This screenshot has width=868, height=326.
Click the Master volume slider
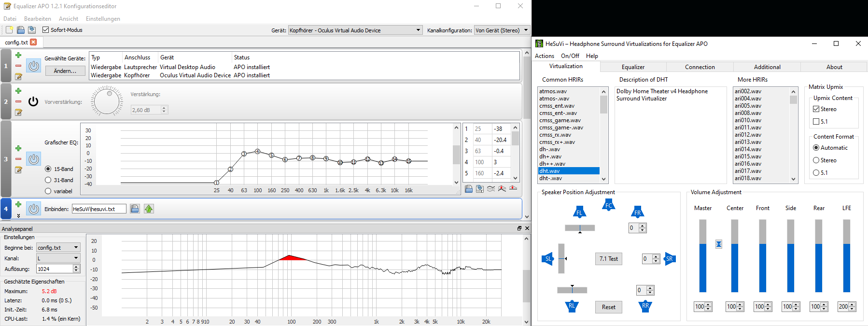703,256
